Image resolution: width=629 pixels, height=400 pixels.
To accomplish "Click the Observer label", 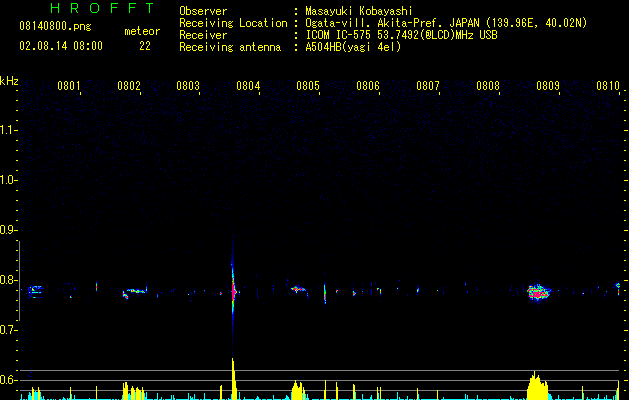I will tap(203, 11).
